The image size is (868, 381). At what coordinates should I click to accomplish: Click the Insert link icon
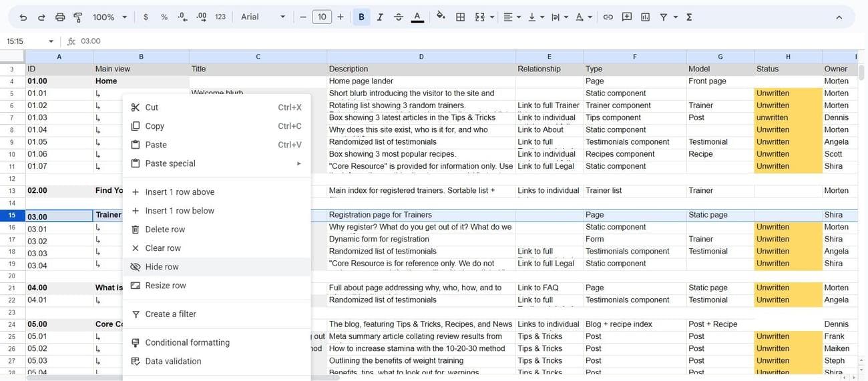tap(608, 17)
